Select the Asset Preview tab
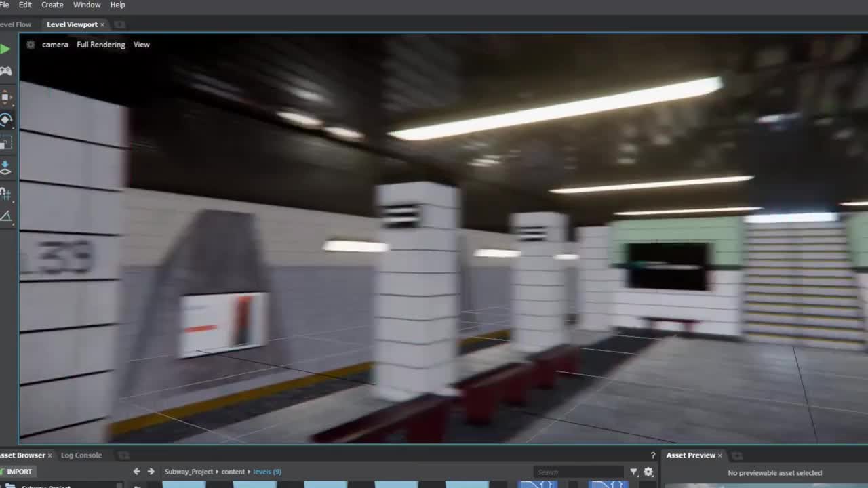Image resolution: width=868 pixels, height=488 pixels. (690, 455)
